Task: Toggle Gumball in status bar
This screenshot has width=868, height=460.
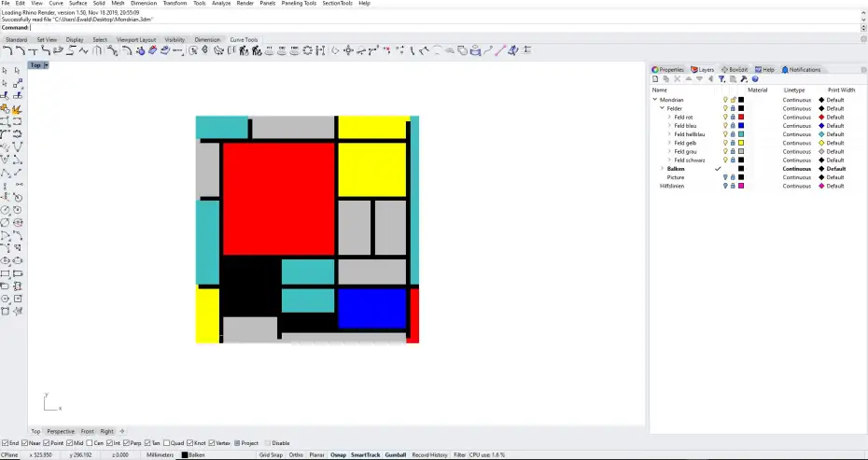Action: coord(395,455)
